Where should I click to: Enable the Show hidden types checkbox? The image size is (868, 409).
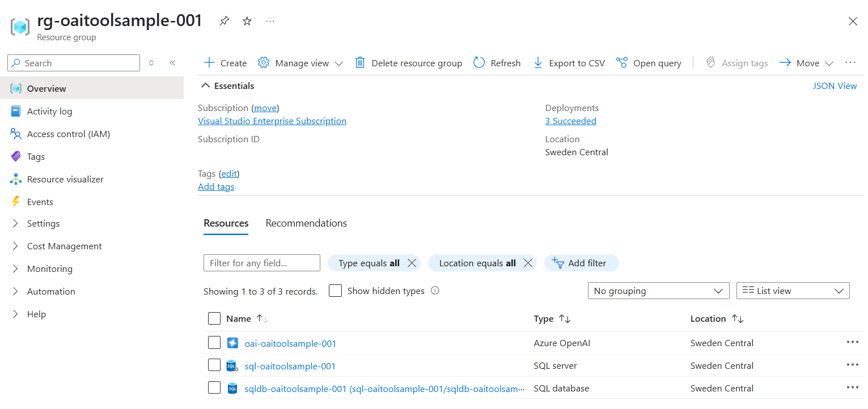coord(336,291)
